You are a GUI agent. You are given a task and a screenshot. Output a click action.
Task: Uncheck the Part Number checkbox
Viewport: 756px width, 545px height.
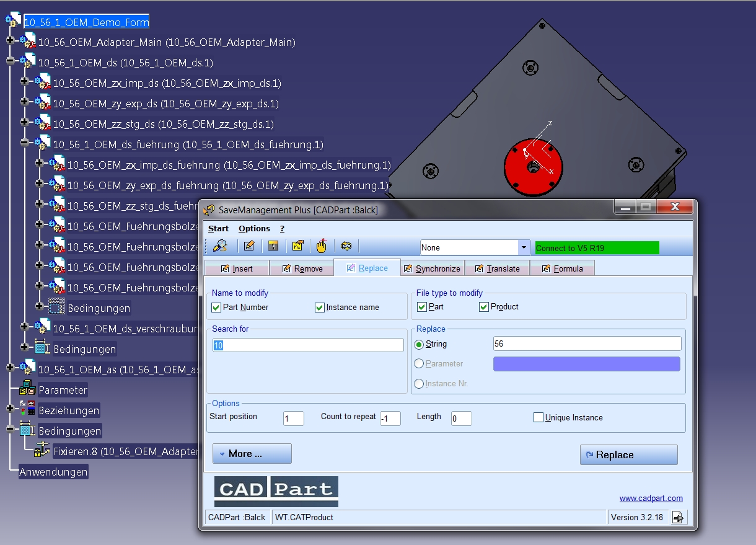tap(216, 308)
